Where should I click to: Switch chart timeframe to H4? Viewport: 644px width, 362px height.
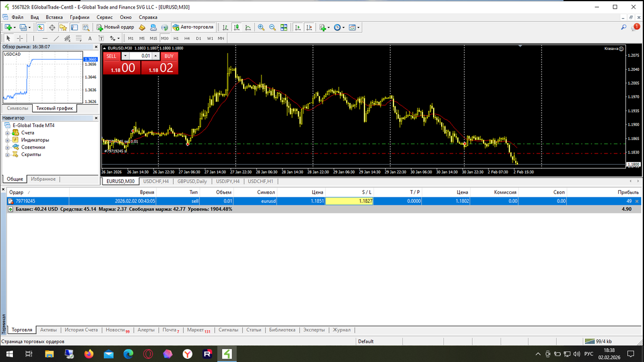tap(187, 38)
